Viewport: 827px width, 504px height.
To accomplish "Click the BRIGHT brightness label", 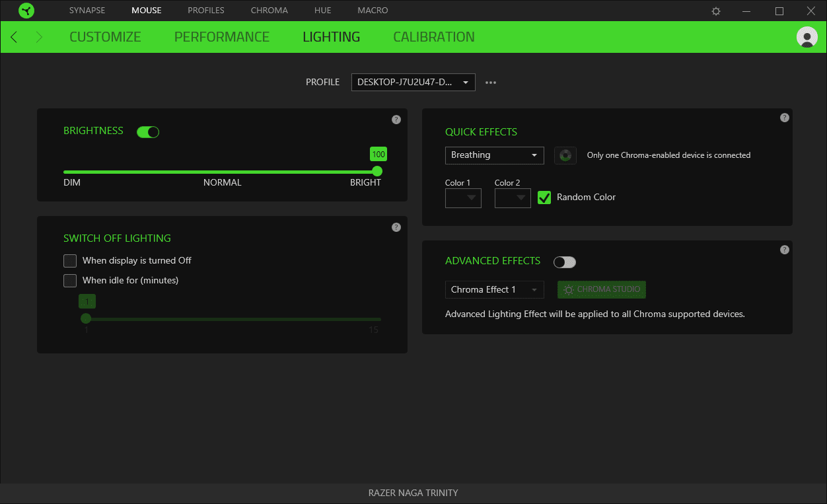I will (365, 182).
